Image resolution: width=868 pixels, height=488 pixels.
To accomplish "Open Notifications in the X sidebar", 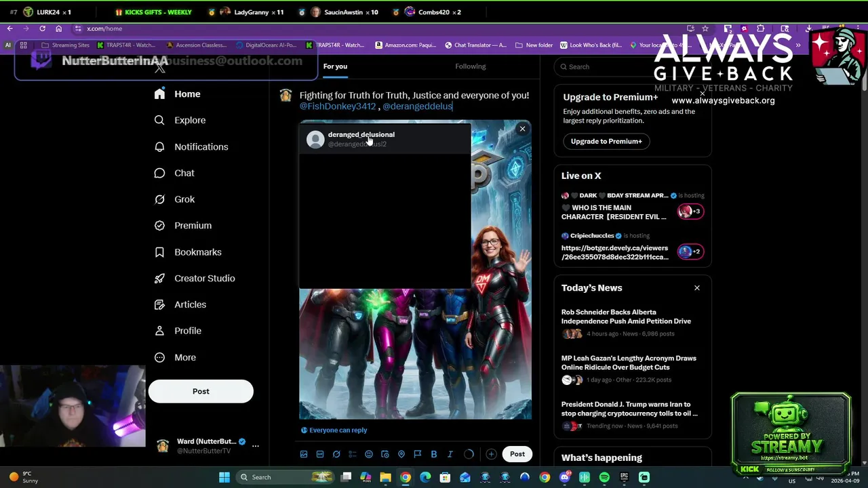I will coord(191,146).
